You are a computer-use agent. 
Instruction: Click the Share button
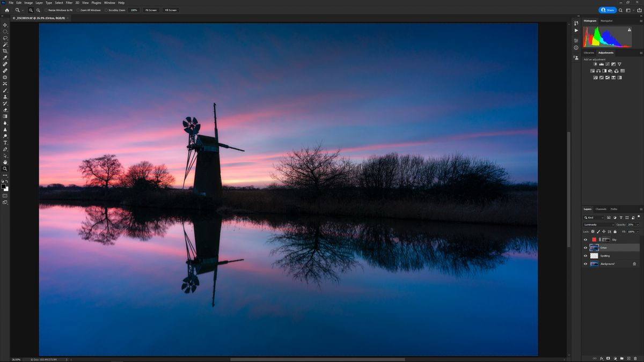coord(608,10)
